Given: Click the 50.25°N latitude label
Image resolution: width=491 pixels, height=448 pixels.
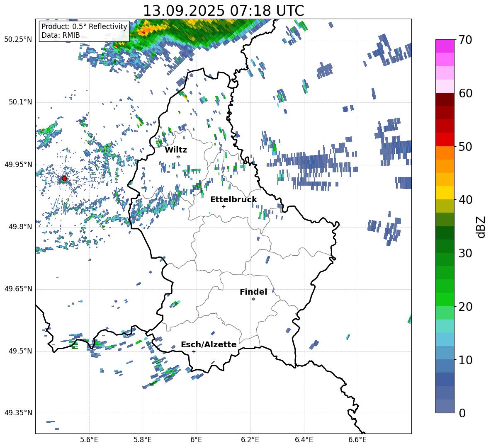Looking at the screenshot, I should click(18, 40).
